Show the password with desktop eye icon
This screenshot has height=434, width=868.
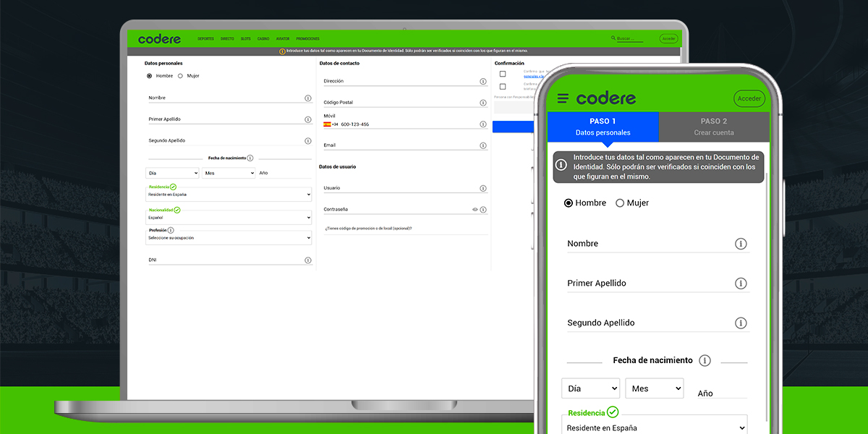click(475, 210)
